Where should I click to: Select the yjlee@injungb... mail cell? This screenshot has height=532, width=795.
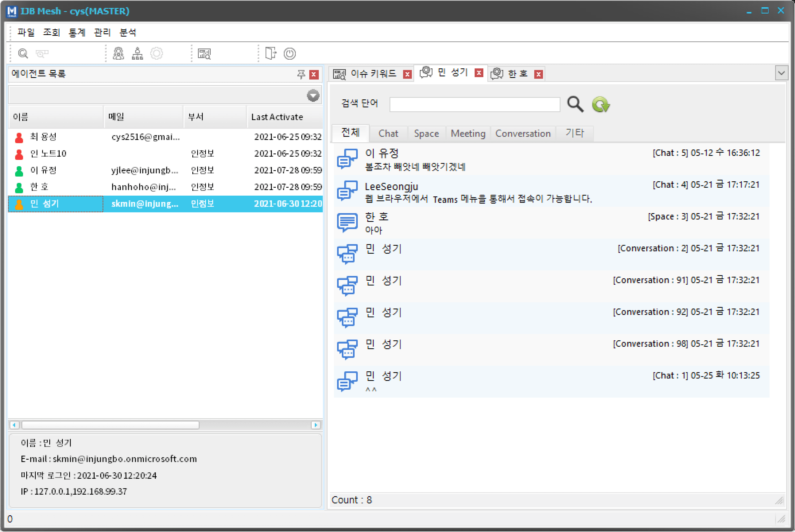click(145, 170)
